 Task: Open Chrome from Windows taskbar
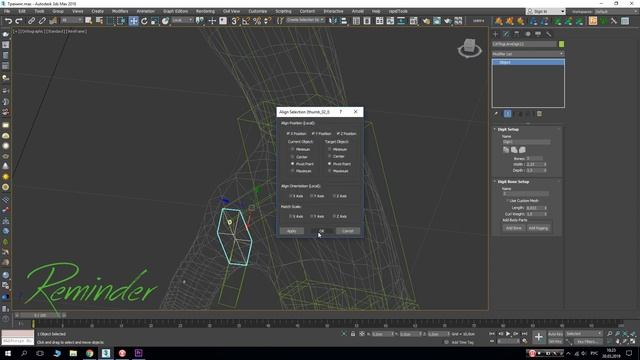(x=89, y=353)
